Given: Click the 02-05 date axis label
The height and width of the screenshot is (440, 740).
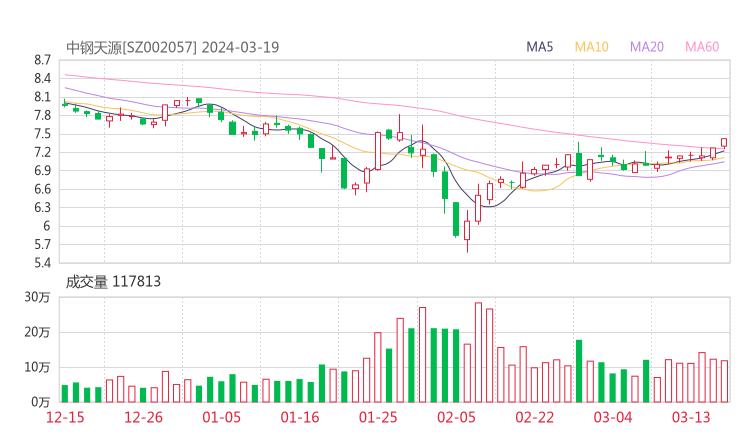Looking at the screenshot, I should click(x=456, y=417).
